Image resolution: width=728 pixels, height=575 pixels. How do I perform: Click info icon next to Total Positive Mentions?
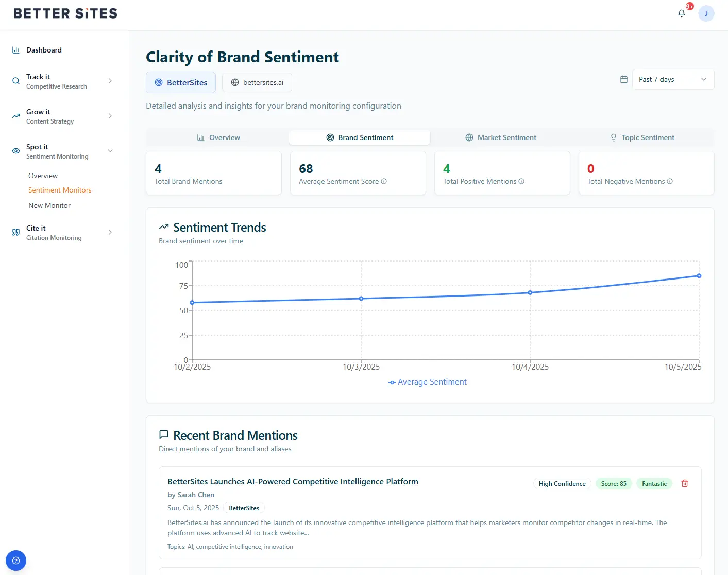click(x=521, y=181)
